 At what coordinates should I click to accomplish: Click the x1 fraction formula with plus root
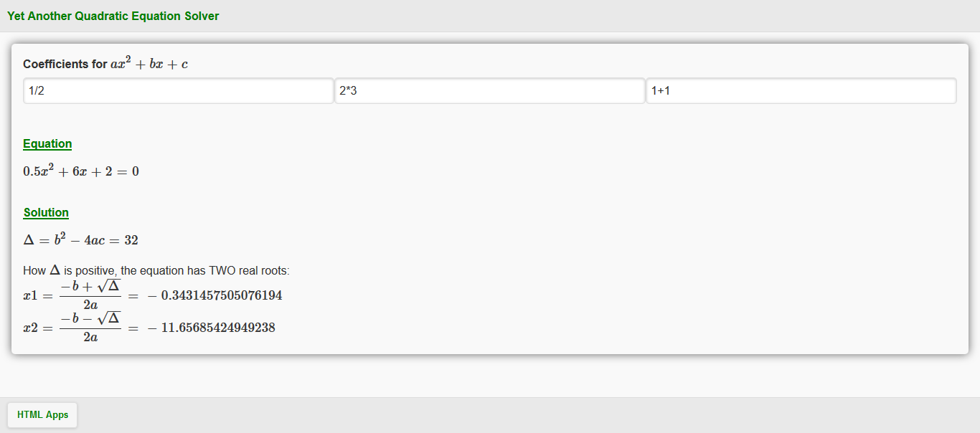click(90, 295)
